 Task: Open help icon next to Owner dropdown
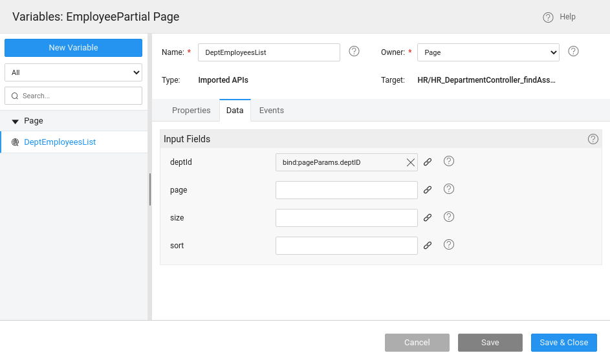click(x=573, y=52)
